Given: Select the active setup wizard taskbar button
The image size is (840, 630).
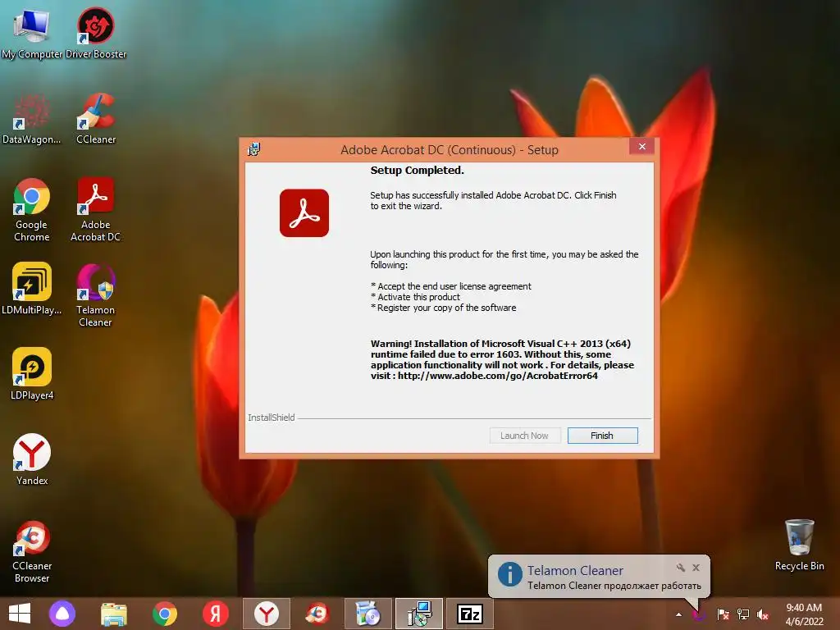Looking at the screenshot, I should pos(419,614).
